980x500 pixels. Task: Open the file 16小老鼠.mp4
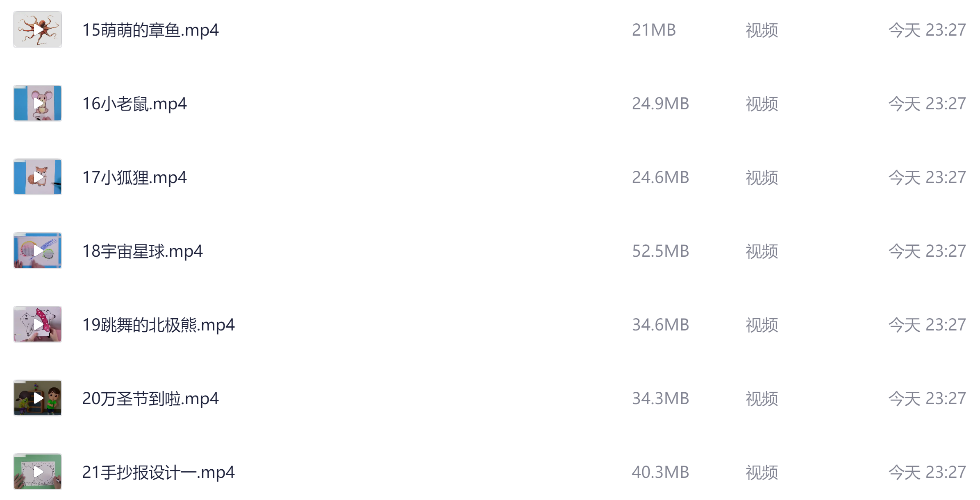135,103
